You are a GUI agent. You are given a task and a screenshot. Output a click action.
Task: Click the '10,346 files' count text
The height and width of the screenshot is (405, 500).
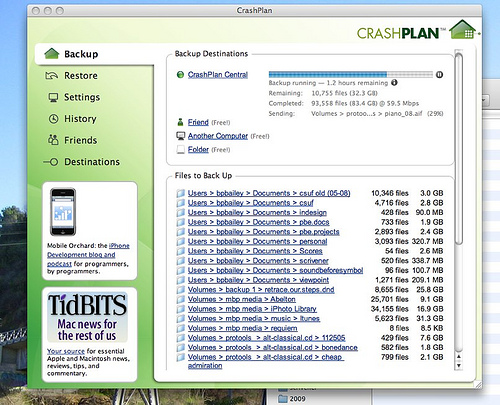390,193
